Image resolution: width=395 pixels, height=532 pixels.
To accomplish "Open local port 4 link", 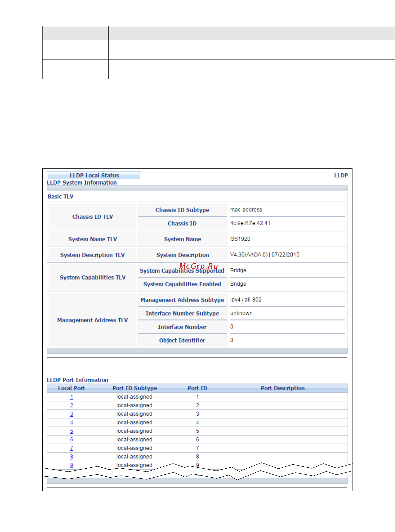I will tap(72, 423).
